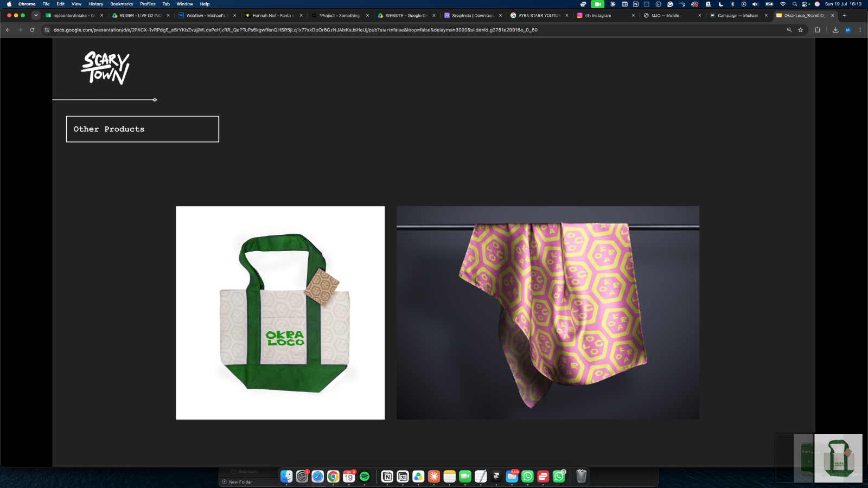The image size is (868, 488).
Task: Open Mail with unread badge
Action: [x=512, y=476]
